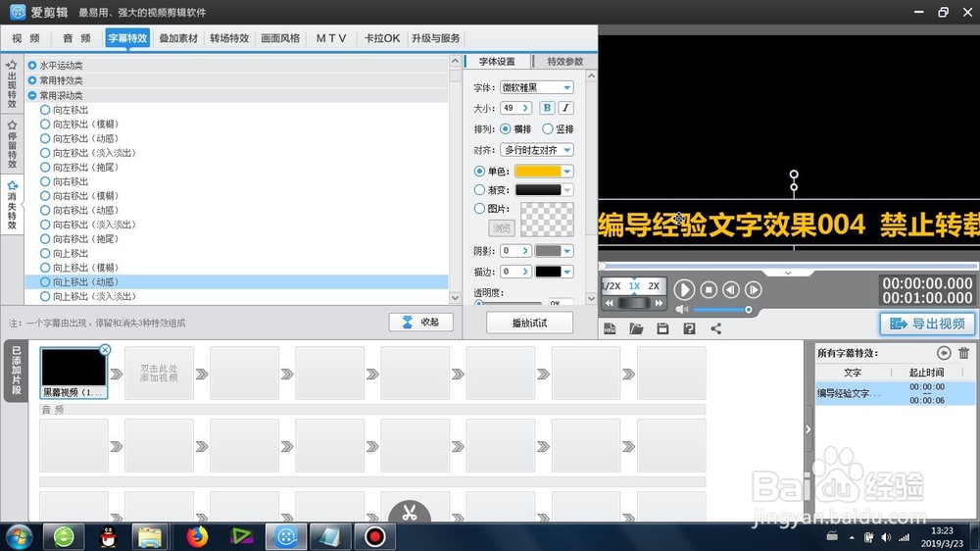Image resolution: width=980 pixels, height=551 pixels.
Task: Expand the 常用特效类 category
Action: point(32,80)
